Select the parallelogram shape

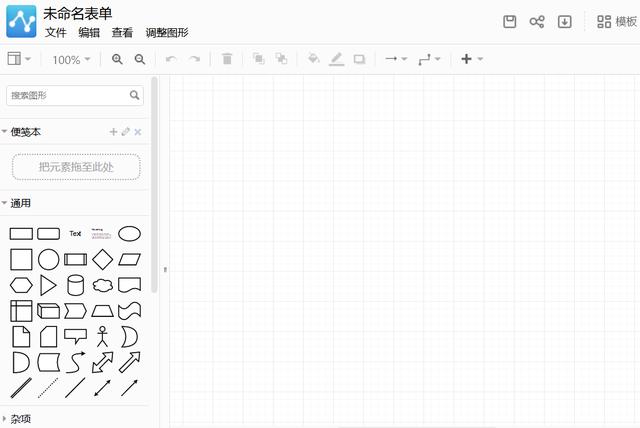130,259
